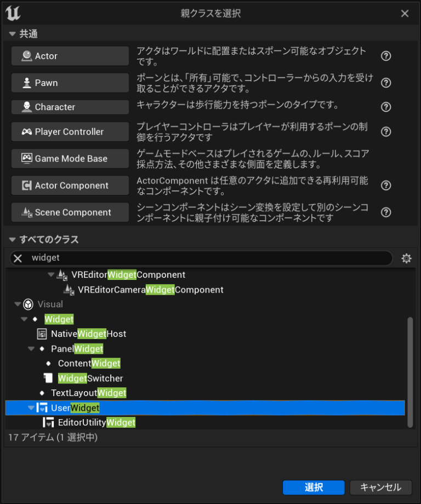
Task: Click the NativeWidgetHost class icon
Action: pyautogui.click(x=42, y=334)
